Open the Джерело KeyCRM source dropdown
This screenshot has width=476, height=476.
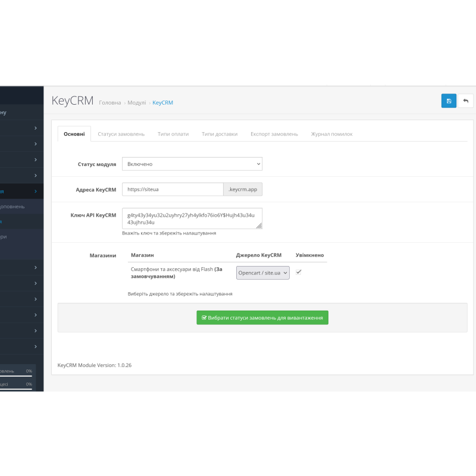point(263,273)
